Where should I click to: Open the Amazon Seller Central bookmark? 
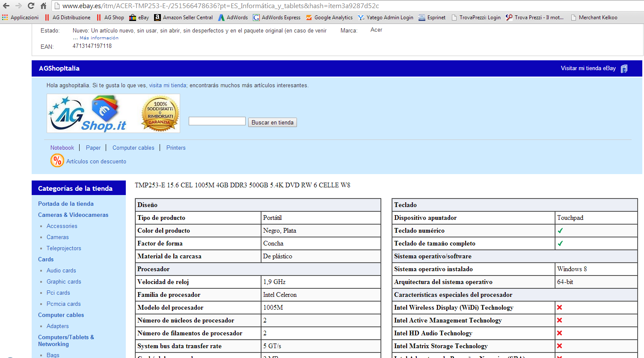[184, 18]
